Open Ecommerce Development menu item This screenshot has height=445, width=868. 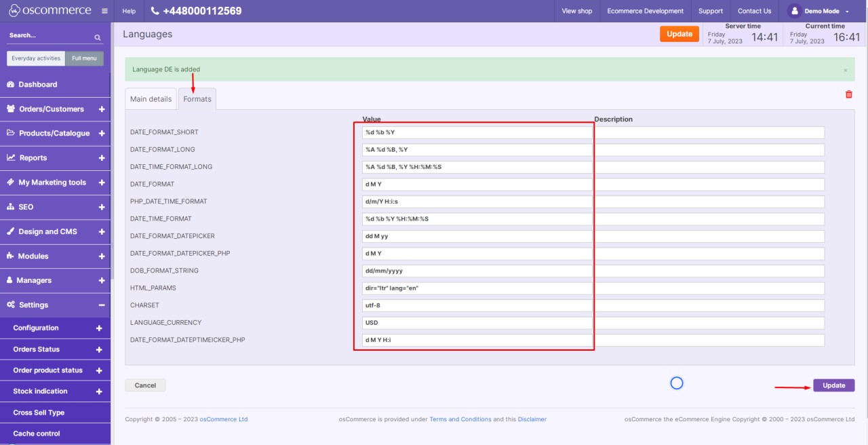pyautogui.click(x=646, y=11)
